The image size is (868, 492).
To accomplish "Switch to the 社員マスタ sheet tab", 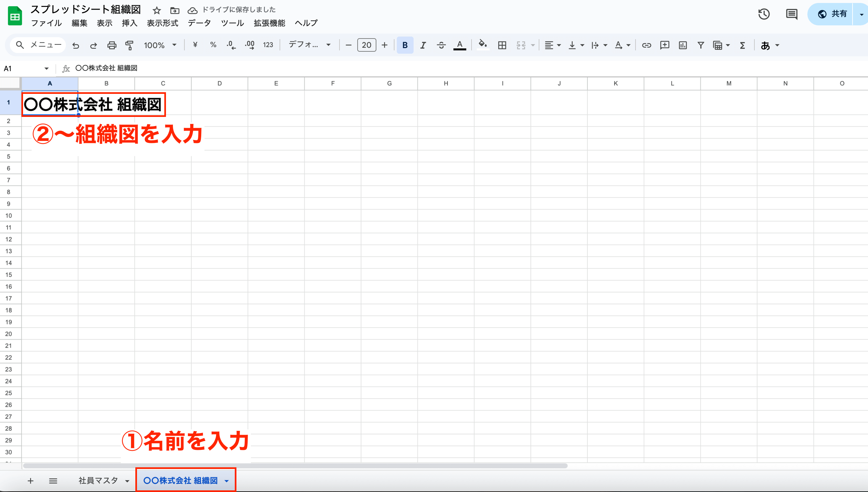I will click(x=98, y=480).
